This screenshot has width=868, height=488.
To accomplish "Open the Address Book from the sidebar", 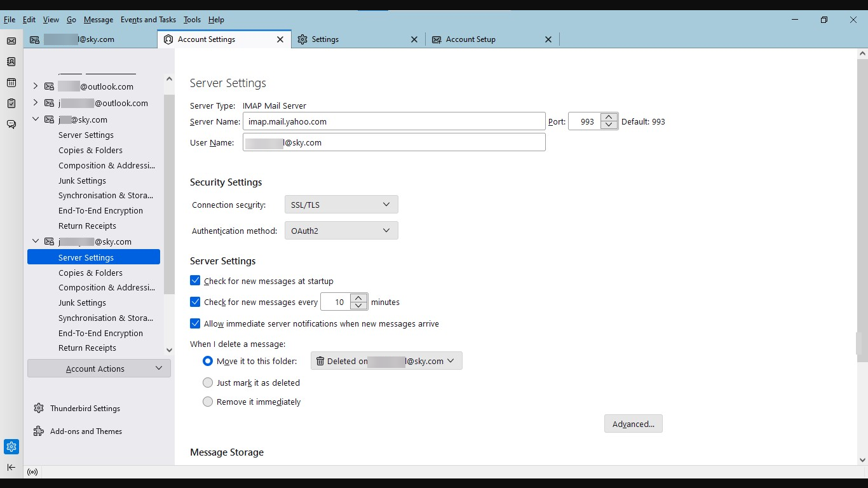I will [11, 62].
